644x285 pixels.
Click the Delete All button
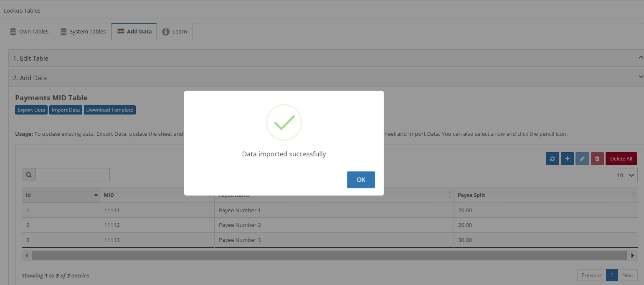point(621,159)
